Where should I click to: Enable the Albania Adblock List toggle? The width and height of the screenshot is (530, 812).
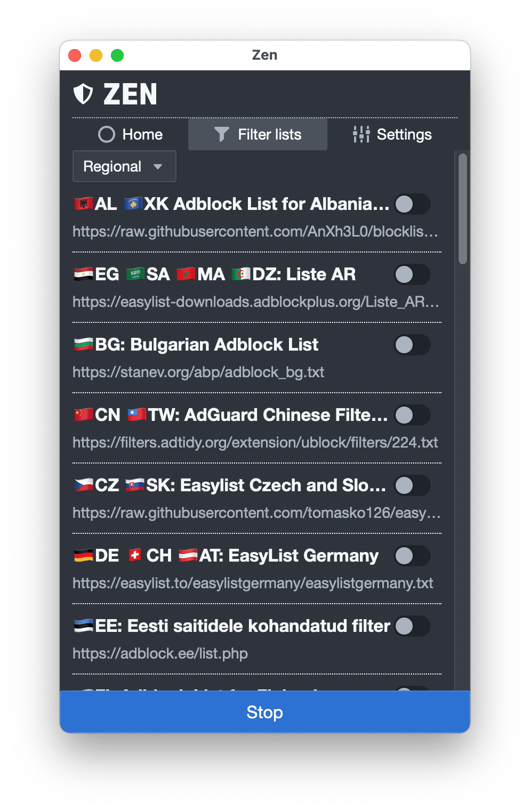(x=412, y=204)
